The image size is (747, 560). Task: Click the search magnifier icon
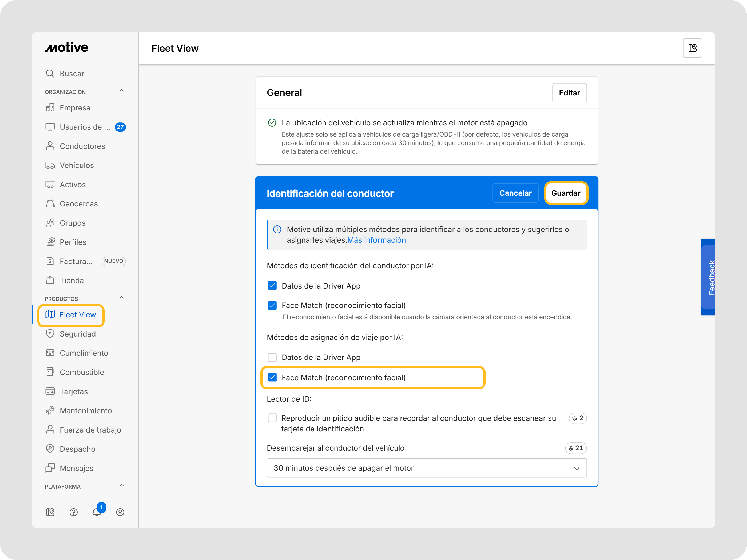click(x=50, y=74)
